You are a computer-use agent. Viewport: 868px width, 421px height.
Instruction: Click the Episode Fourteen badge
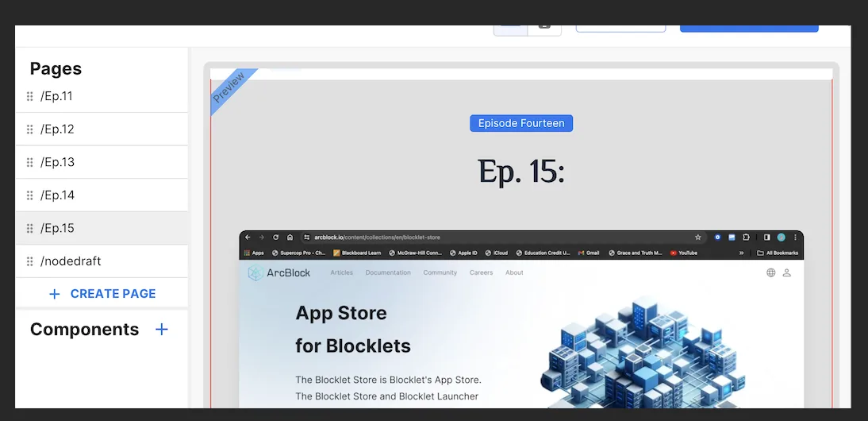(x=521, y=124)
